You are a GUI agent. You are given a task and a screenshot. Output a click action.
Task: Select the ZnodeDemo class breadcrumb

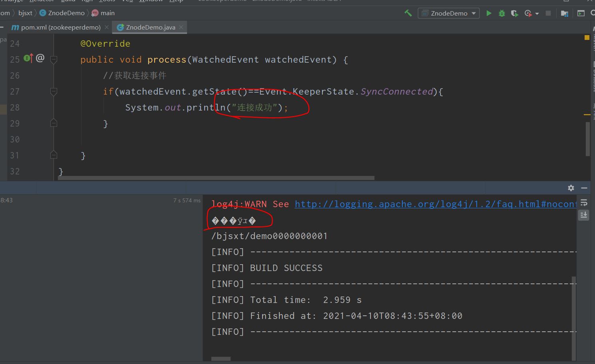[x=62, y=13]
